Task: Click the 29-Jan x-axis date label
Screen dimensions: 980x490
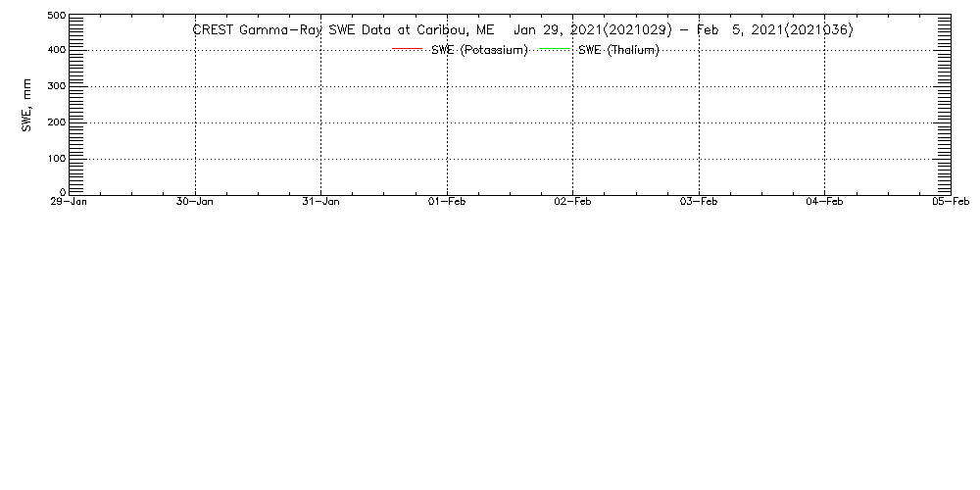Action: [x=69, y=201]
